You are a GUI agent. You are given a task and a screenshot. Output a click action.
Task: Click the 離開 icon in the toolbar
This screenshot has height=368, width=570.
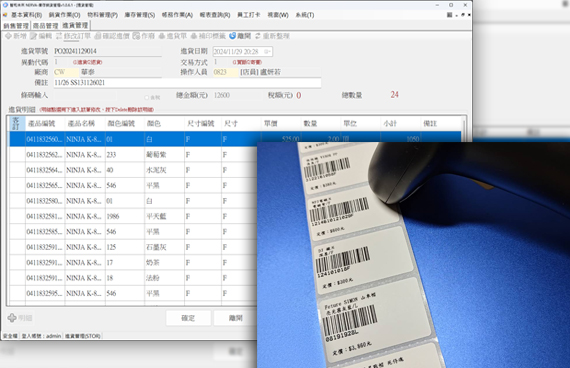click(x=233, y=36)
